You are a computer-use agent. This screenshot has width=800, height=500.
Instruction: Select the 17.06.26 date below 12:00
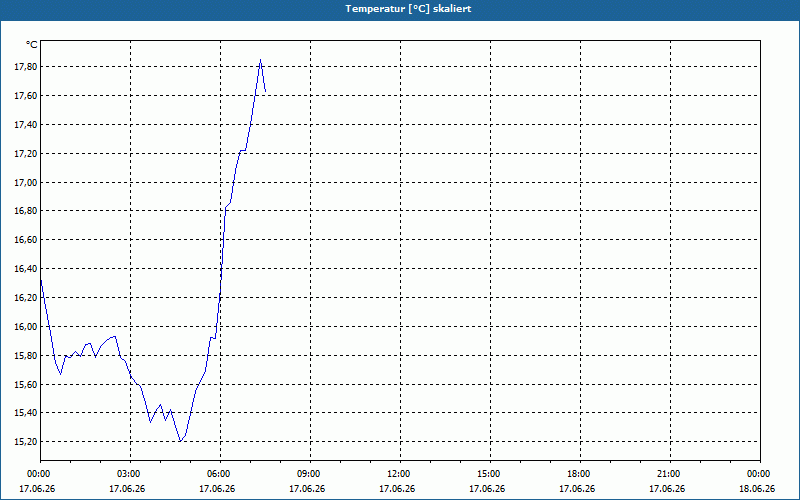(397, 488)
